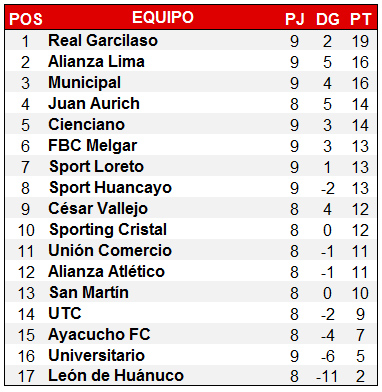Select Real Garcilaso's 19 points value
Screen dimensions: 382x392
point(360,41)
